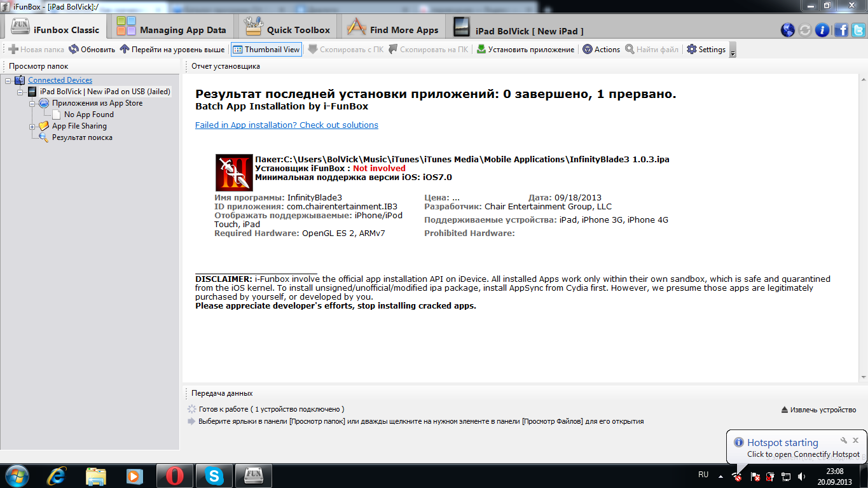
Task: Open the Failed in App installation solutions link
Action: (x=287, y=125)
